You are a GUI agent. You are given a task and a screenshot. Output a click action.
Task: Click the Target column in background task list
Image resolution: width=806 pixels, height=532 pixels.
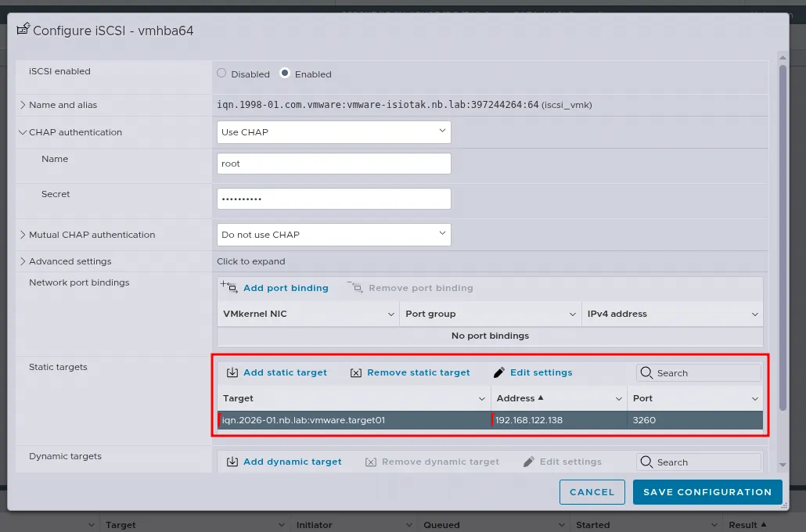click(121, 525)
